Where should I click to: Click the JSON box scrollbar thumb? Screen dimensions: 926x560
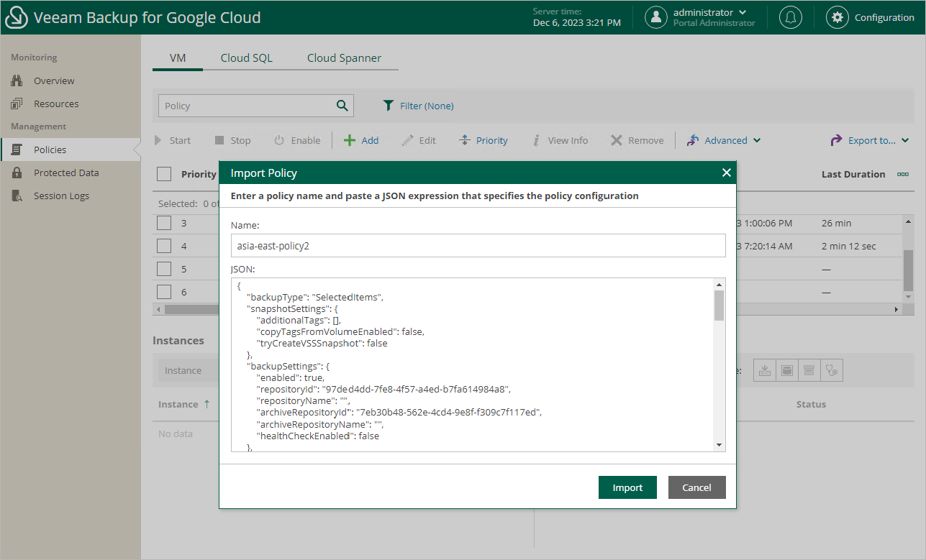(719, 305)
